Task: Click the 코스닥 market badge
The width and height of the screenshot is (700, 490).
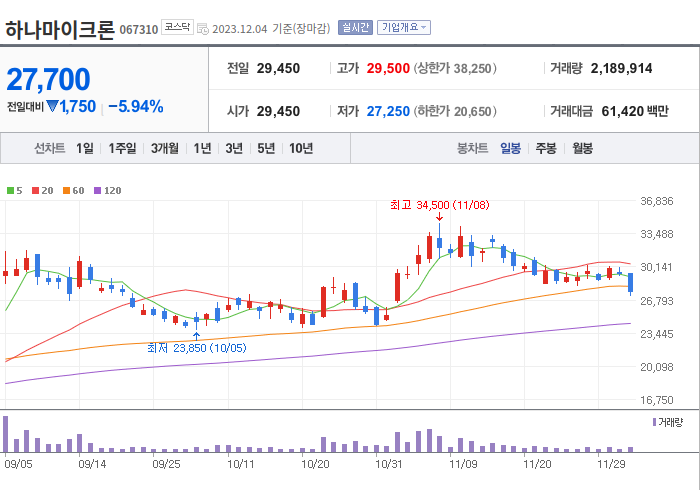Action: pyautogui.click(x=177, y=27)
